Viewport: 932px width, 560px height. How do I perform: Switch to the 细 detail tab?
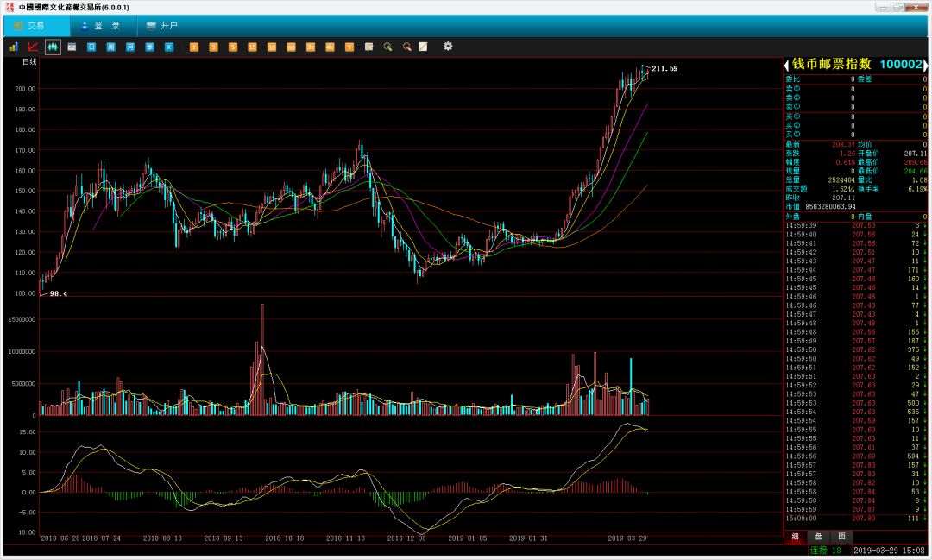796,536
